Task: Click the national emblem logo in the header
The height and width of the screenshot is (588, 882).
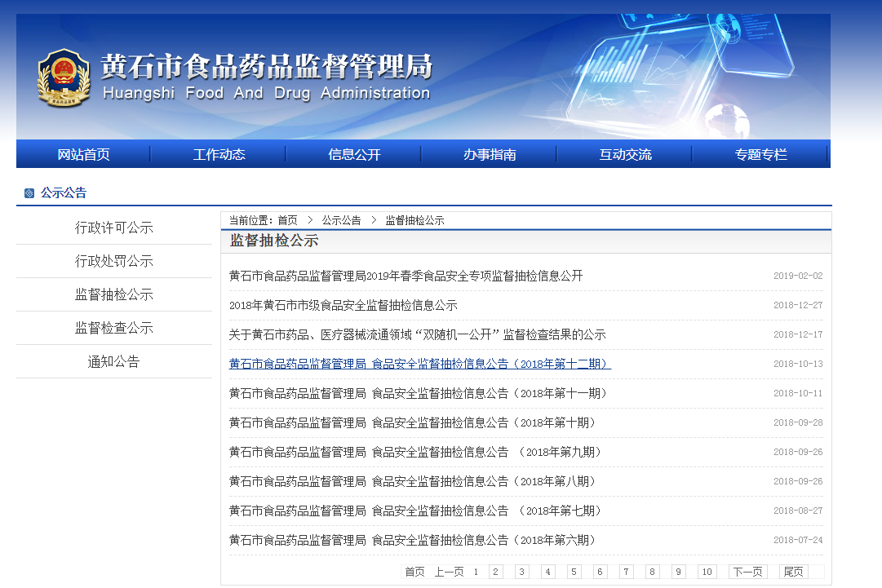Action: 64,77
